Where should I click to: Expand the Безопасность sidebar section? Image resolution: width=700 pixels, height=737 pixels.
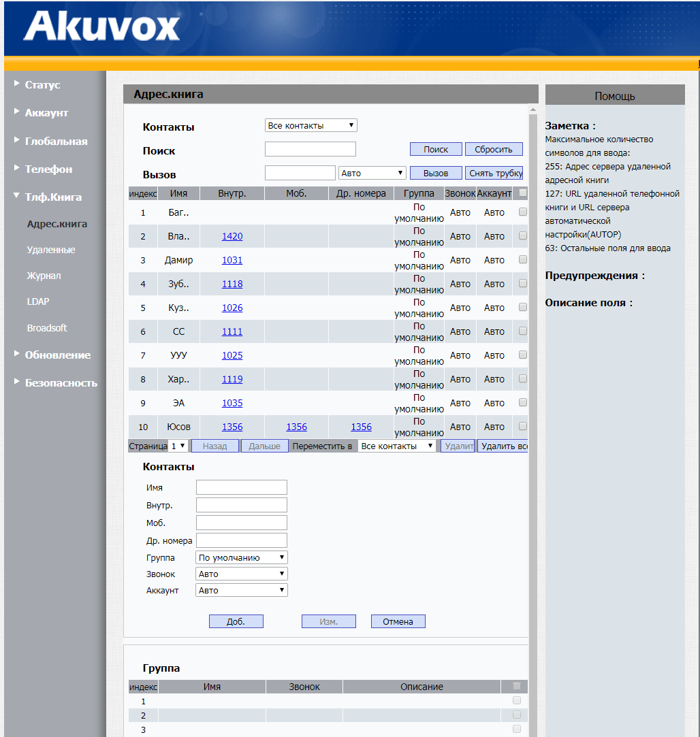61,383
